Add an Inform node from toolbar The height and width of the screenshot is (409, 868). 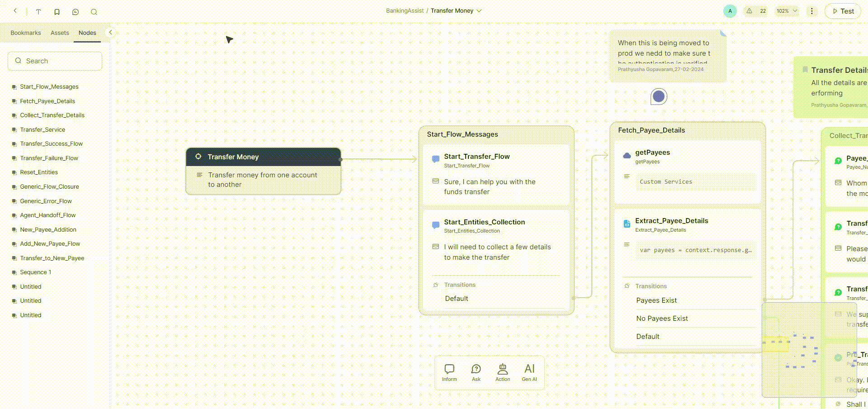(x=449, y=373)
